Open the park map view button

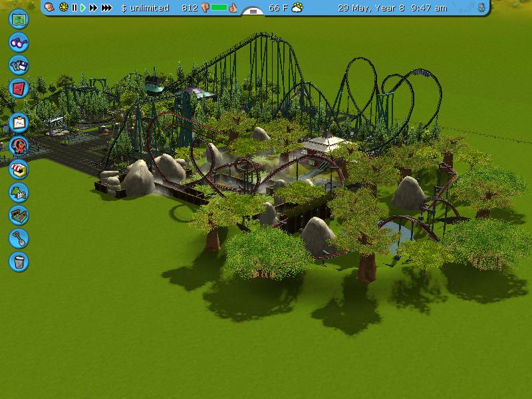tap(19, 19)
